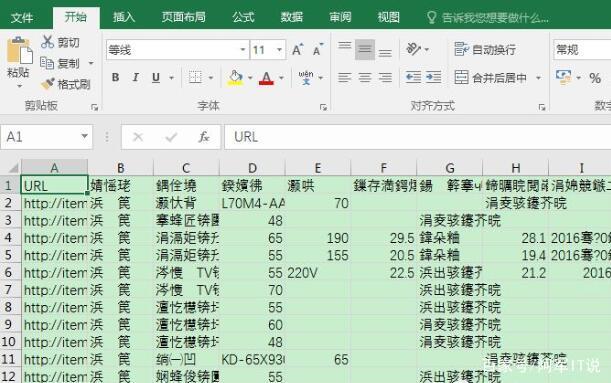Apply yellow fill color bucket
Image resolution: width=611 pixels, height=383 pixels.
tap(235, 78)
